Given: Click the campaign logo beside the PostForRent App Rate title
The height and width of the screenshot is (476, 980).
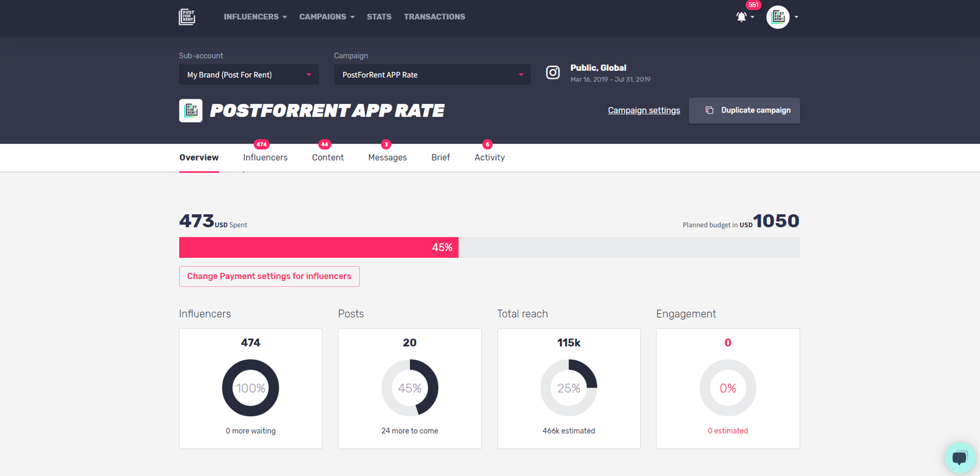Looking at the screenshot, I should [x=190, y=110].
